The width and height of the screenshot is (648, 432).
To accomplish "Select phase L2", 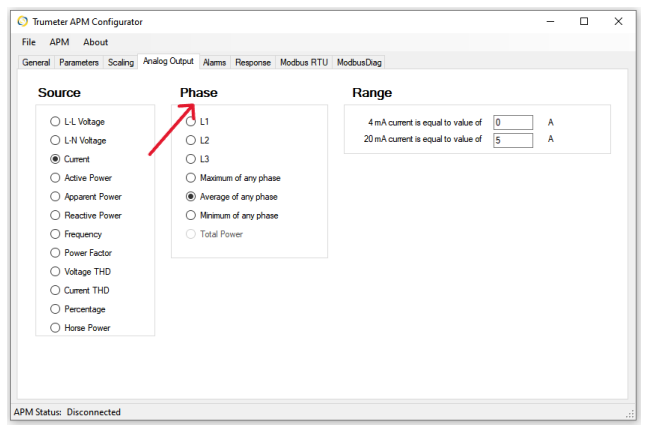I will coord(198,140).
